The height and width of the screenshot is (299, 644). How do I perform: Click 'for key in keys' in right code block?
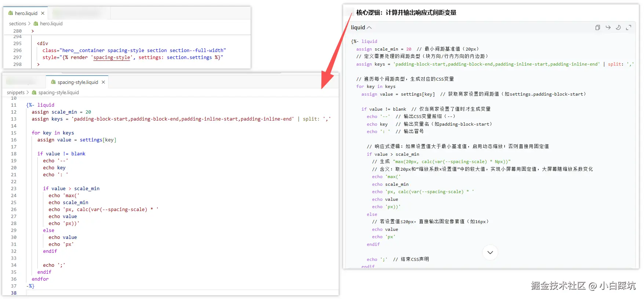[x=376, y=86]
